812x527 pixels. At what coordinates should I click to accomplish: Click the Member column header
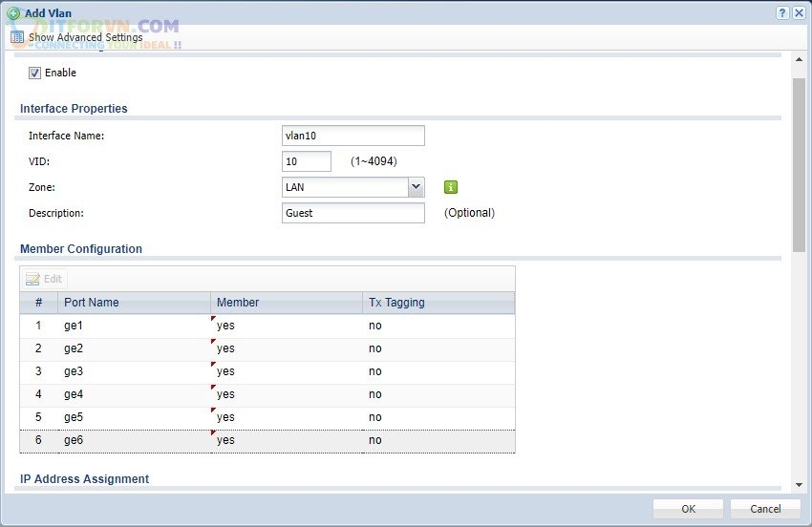point(286,303)
